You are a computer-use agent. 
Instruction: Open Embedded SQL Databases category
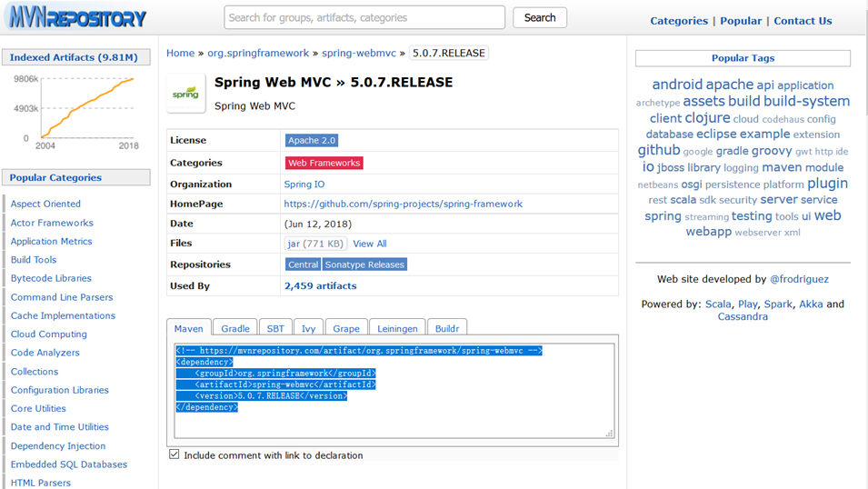tap(69, 464)
